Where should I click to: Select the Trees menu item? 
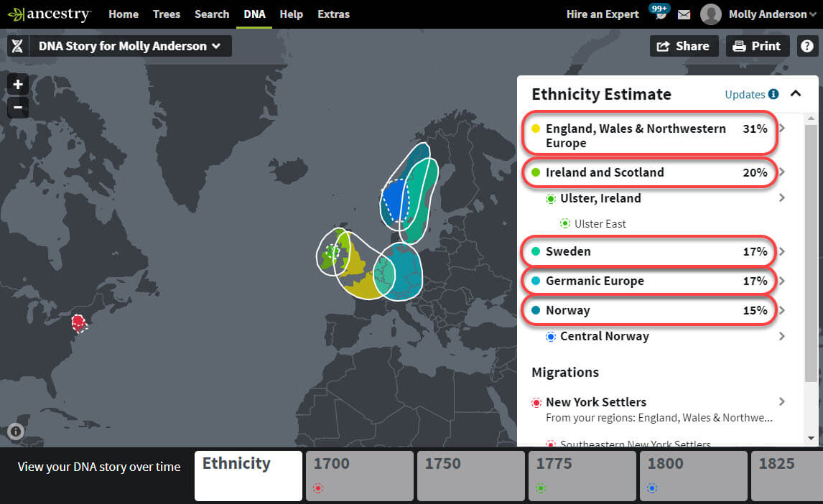[166, 14]
